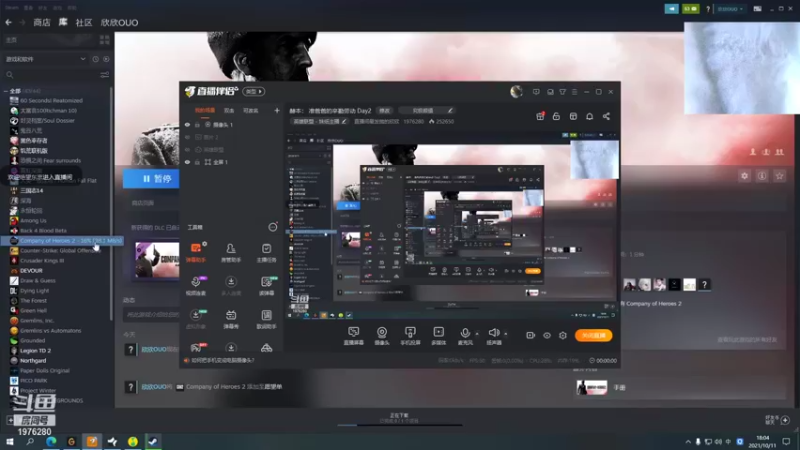Expand the 游戏和软件 library filter dropdown
The height and width of the screenshot is (450, 800).
coord(45,59)
